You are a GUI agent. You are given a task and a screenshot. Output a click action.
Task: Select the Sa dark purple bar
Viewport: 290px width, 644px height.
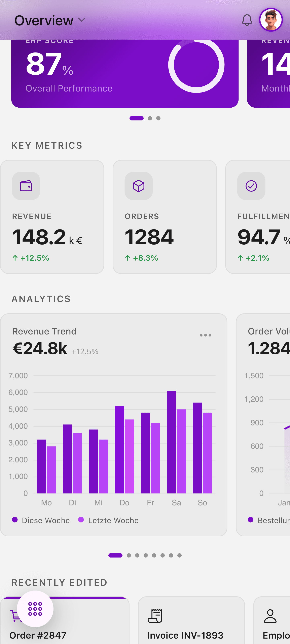click(172, 442)
